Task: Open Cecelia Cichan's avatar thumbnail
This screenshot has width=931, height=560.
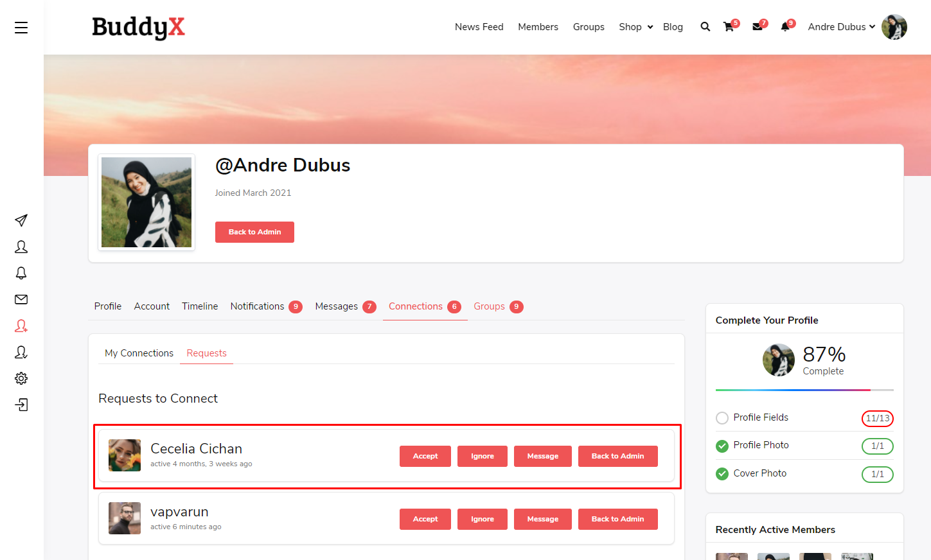Action: pos(124,456)
